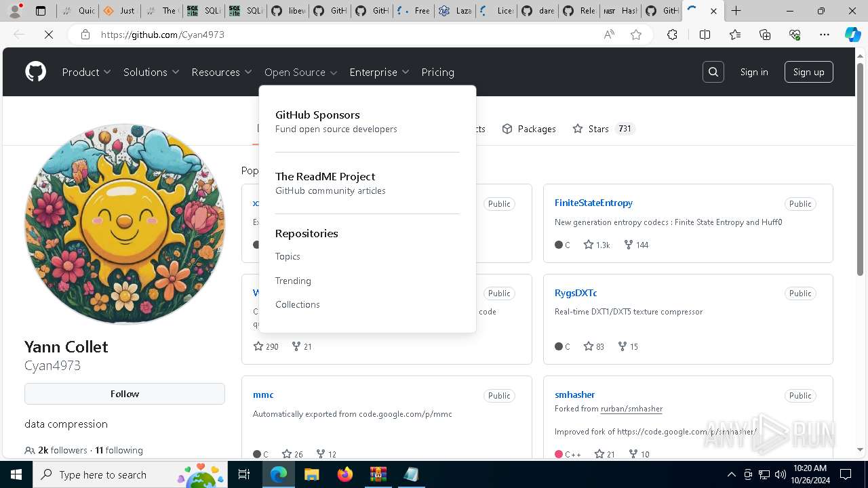Screen dimensions: 868x488
Task: Open Collections in the dropdown
Action: tap(297, 304)
